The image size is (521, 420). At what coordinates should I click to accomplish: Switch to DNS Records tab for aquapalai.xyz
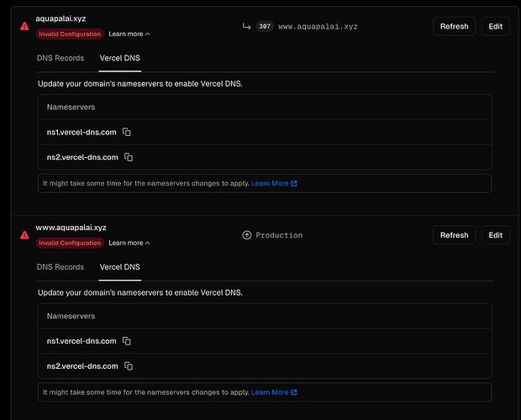tap(61, 58)
